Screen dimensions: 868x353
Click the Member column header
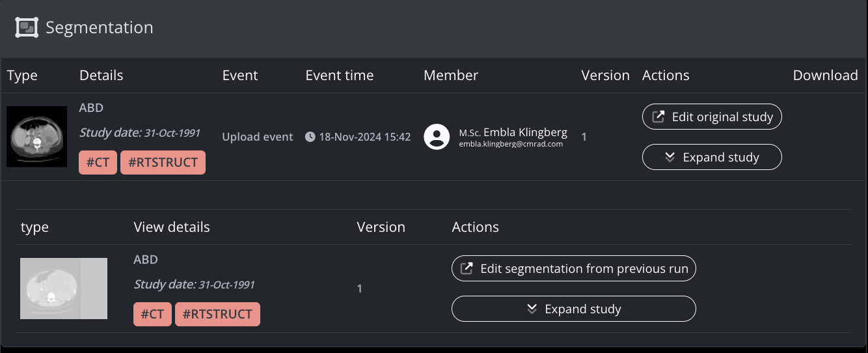click(450, 76)
